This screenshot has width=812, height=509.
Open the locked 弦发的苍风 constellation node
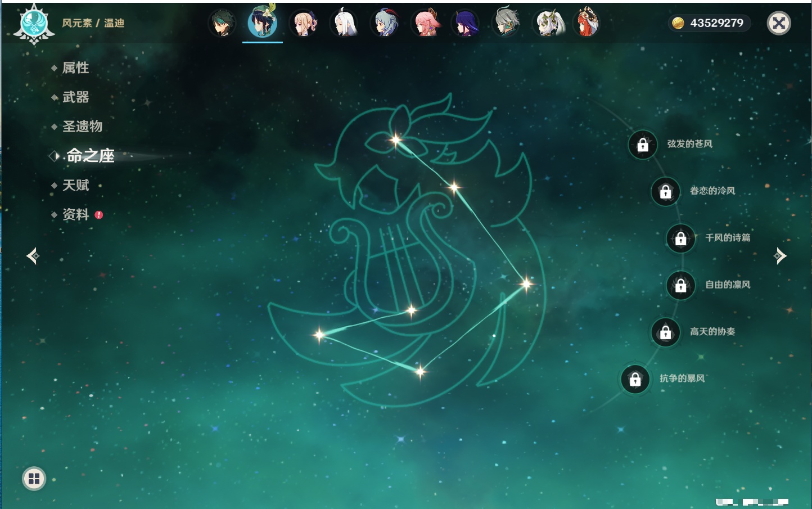pyautogui.click(x=643, y=145)
